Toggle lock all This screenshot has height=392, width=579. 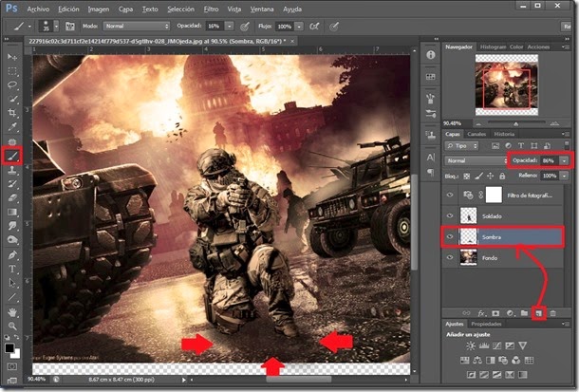tap(502, 177)
